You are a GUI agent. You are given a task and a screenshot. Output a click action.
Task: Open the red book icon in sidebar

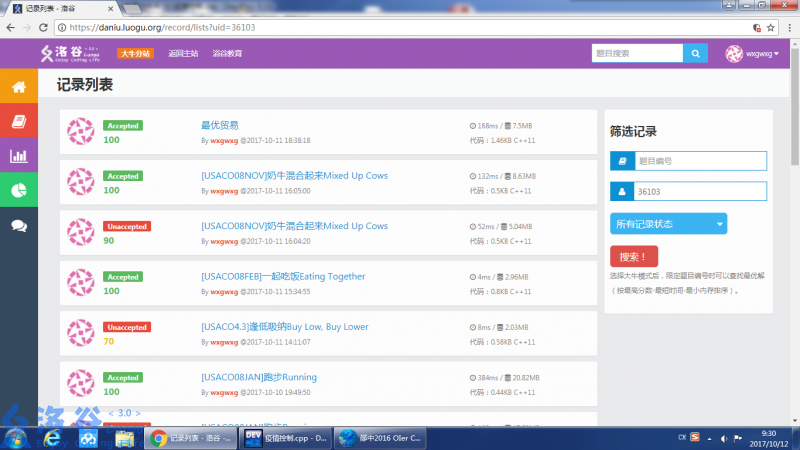[x=18, y=121]
